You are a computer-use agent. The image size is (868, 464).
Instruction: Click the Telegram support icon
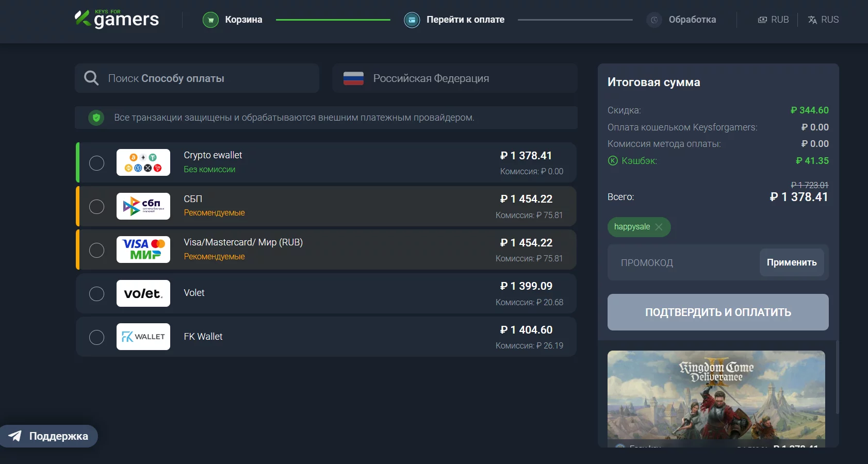pos(15,436)
